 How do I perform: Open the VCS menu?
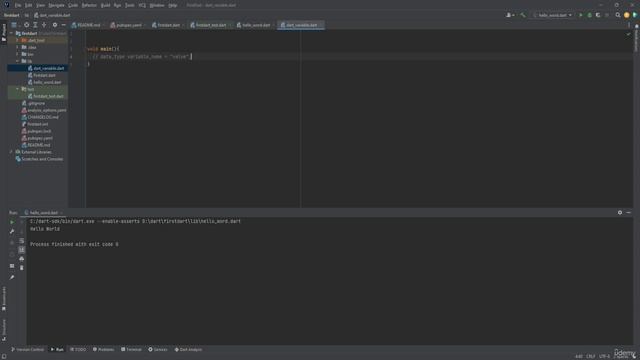pos(142,5)
